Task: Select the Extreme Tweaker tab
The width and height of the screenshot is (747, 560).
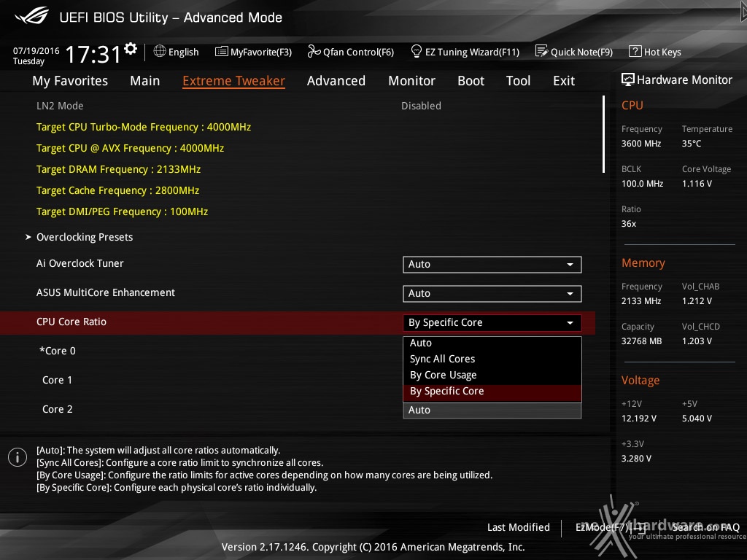Action: coord(234,81)
